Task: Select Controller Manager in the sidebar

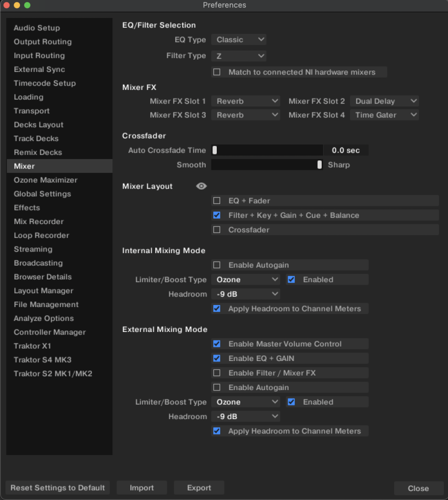Action: (x=49, y=332)
